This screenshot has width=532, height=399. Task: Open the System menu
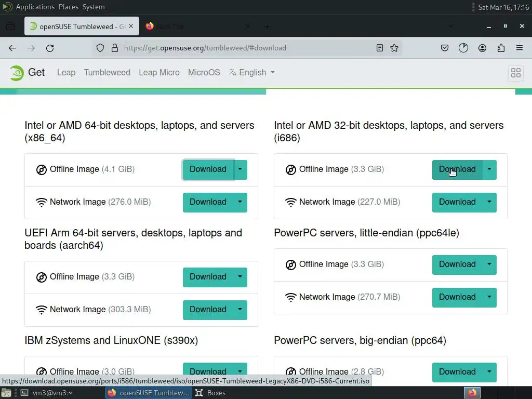(x=94, y=7)
